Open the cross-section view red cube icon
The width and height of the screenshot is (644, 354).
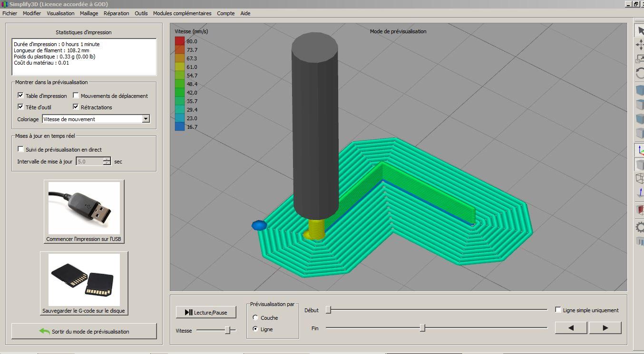pyautogui.click(x=640, y=210)
